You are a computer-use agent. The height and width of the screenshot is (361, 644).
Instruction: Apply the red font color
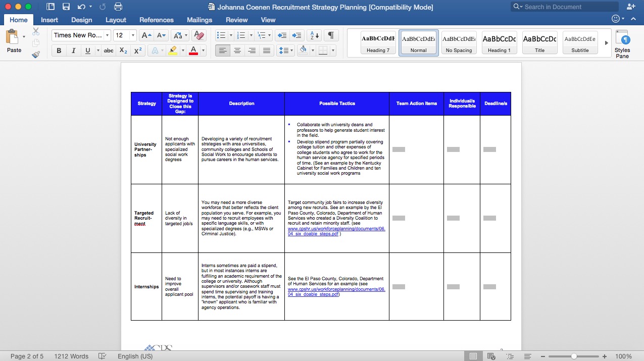(x=193, y=50)
